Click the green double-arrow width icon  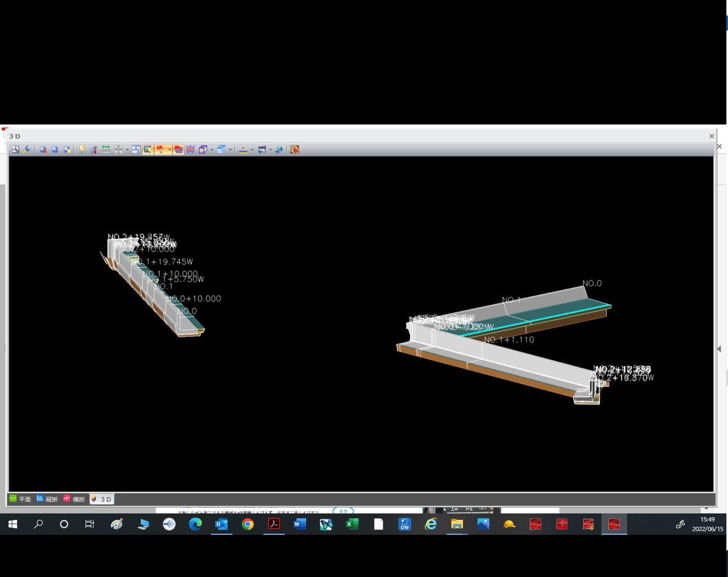tap(106, 150)
